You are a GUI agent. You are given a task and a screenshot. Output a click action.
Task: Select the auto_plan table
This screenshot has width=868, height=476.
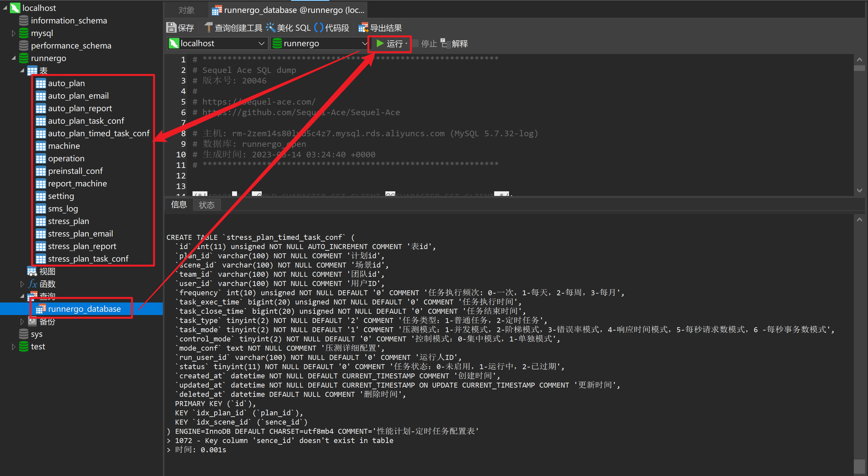click(66, 83)
